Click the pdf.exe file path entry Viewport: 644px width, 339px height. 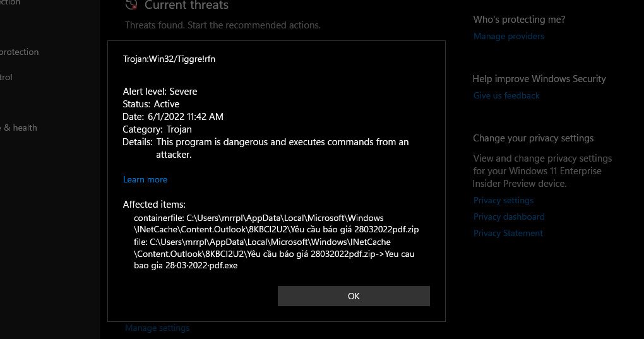tap(274, 254)
